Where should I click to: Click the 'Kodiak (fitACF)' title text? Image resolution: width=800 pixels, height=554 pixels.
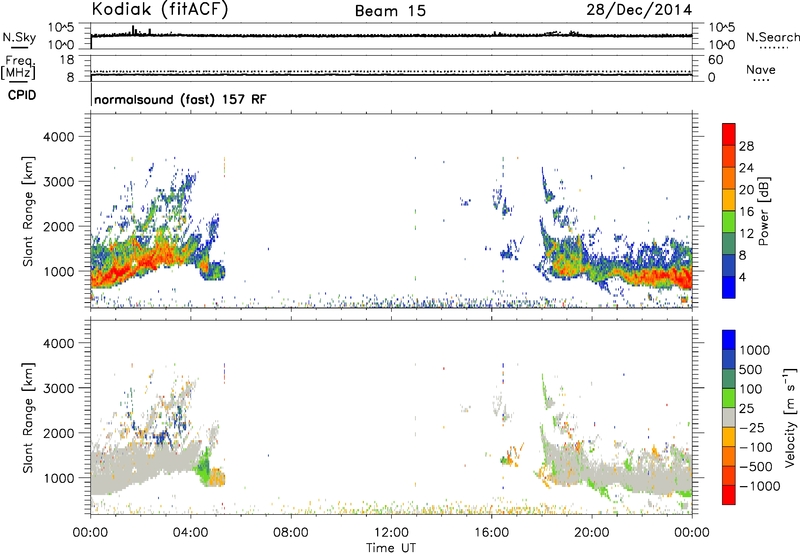[x=160, y=10]
